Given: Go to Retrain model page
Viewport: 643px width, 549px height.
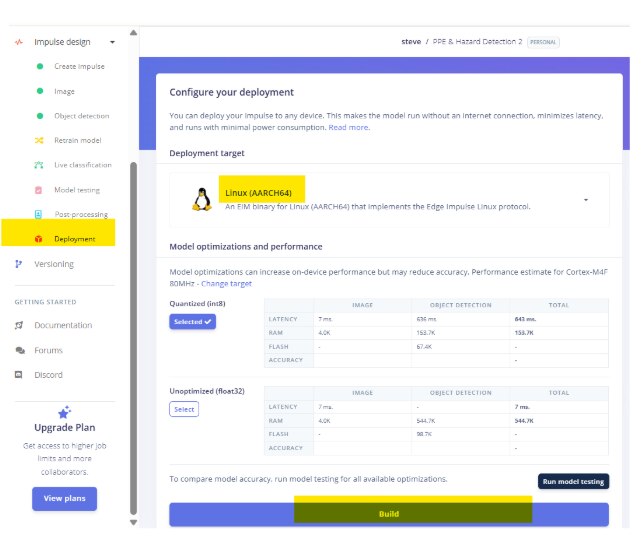Looking at the screenshot, I should coord(78,141).
